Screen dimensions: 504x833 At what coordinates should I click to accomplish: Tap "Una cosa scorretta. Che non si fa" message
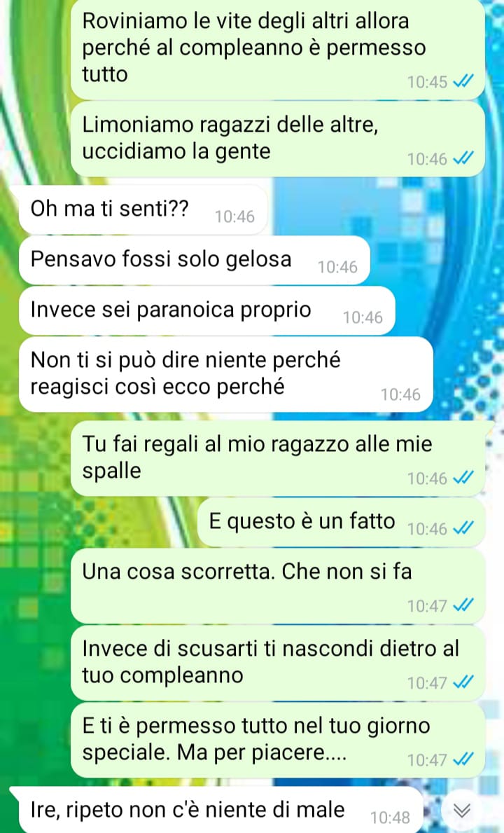tap(277, 586)
